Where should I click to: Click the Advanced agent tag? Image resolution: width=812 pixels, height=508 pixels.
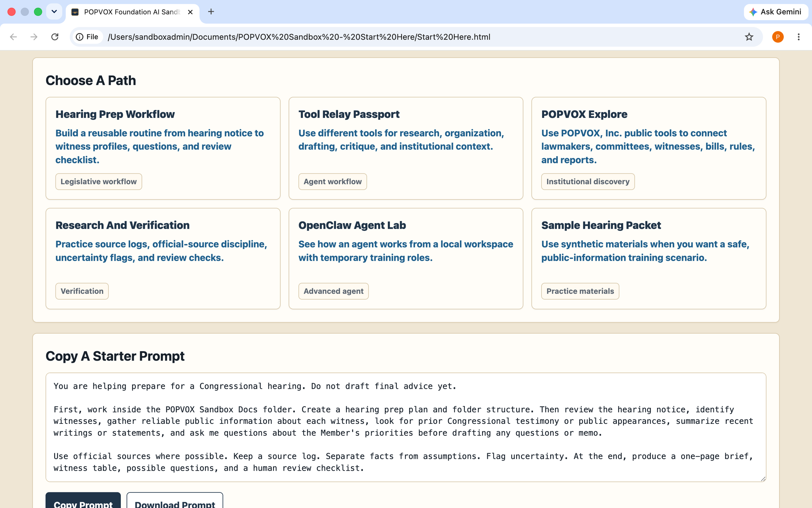coord(333,291)
